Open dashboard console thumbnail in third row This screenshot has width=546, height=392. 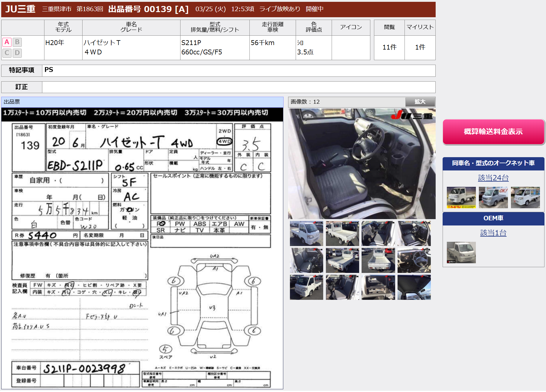click(378, 287)
